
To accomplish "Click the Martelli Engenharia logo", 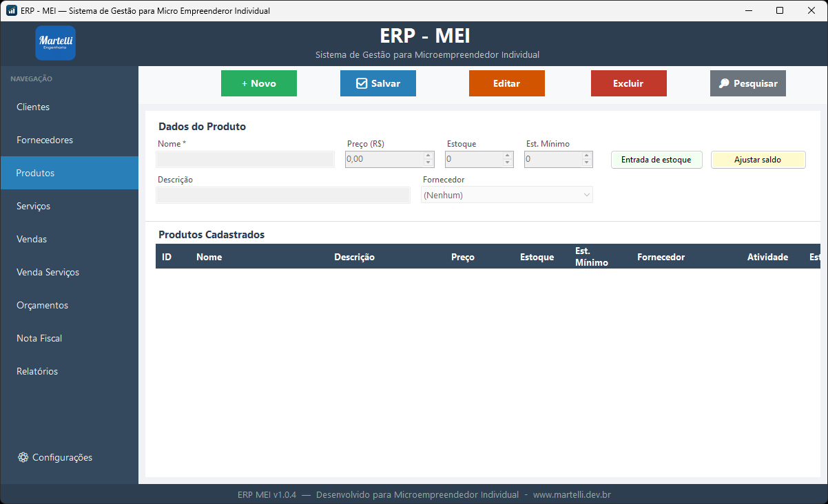I will [x=55, y=43].
